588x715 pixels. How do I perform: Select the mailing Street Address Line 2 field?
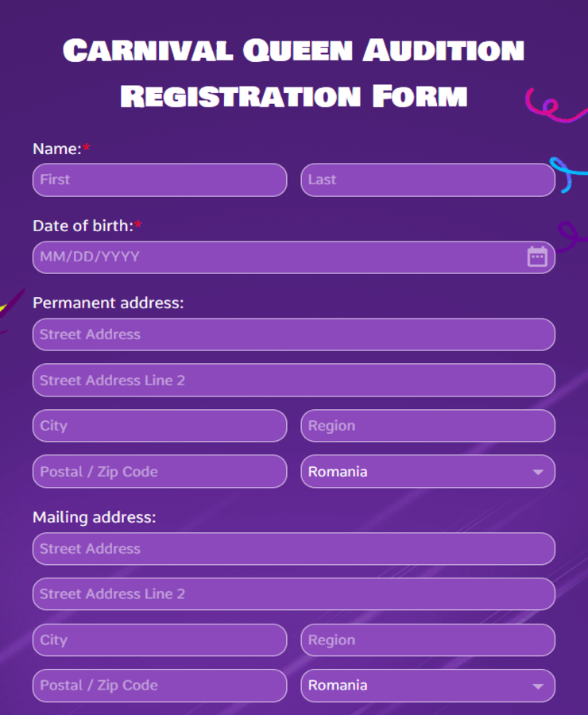tap(293, 593)
